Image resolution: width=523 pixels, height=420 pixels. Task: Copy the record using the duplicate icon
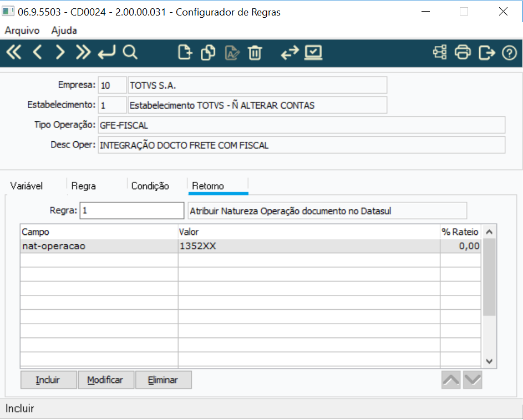tap(208, 52)
